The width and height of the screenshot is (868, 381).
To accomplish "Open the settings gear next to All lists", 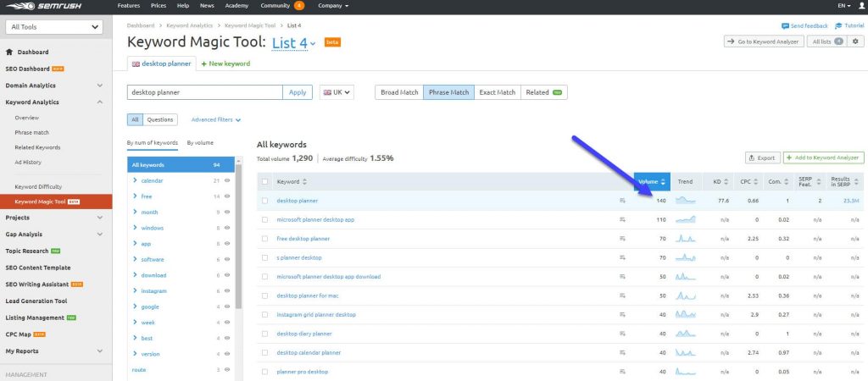I will click(x=856, y=41).
